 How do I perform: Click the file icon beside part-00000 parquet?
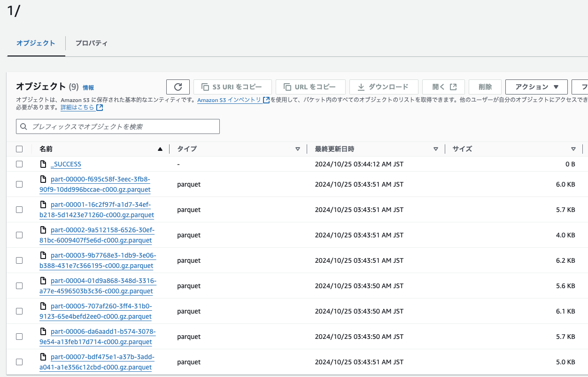[x=44, y=179]
